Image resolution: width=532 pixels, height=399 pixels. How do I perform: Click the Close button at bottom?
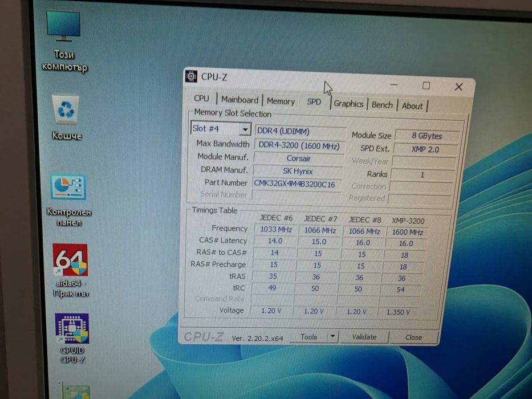[413, 337]
